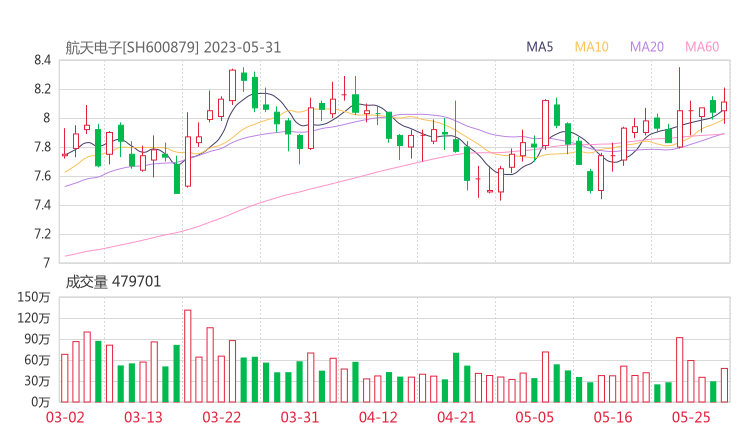This screenshot has height=440, width=740.
Task: Click the 7.6 price axis label
Action: [42, 176]
